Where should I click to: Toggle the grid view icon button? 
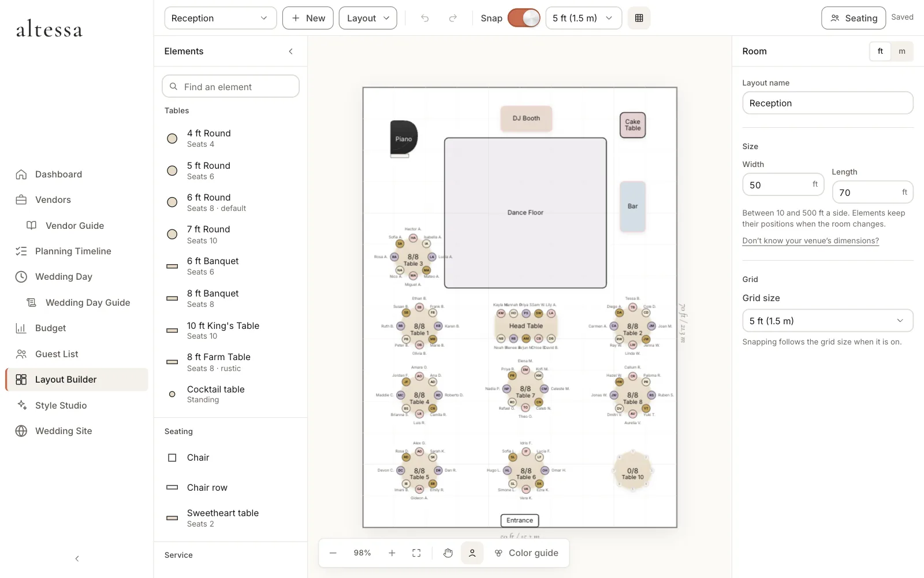tap(639, 18)
